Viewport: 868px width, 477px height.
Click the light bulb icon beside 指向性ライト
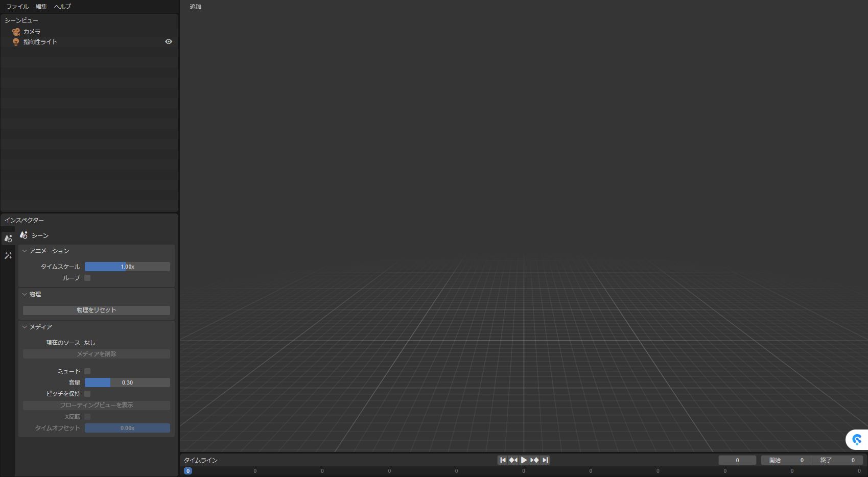point(16,42)
